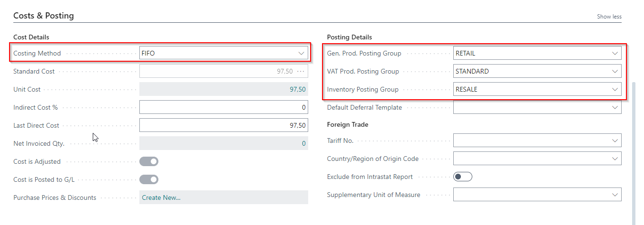Viewport: 644px width, 225px height.
Task: Open Tariff No. dropdown chevron
Action: tap(615, 141)
